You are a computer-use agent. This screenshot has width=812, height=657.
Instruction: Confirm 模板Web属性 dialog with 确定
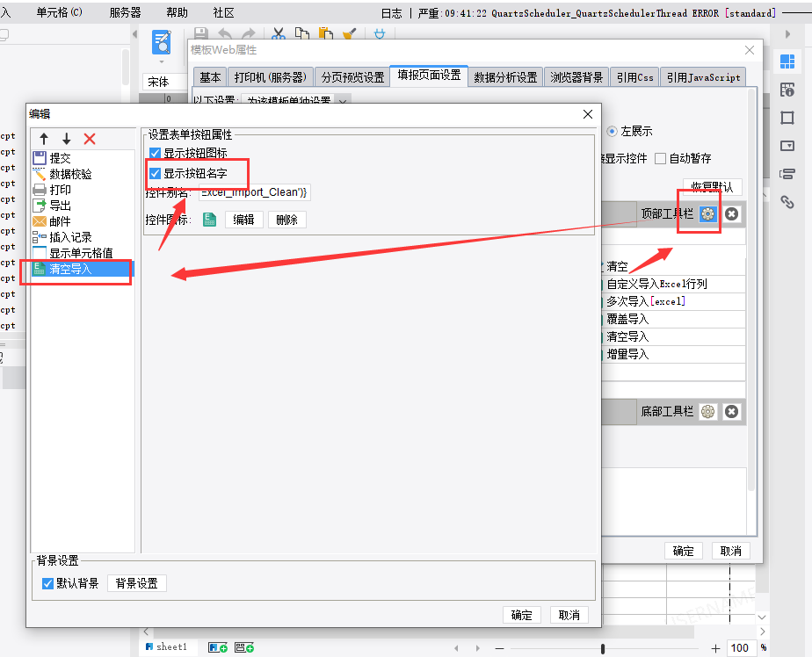point(683,551)
